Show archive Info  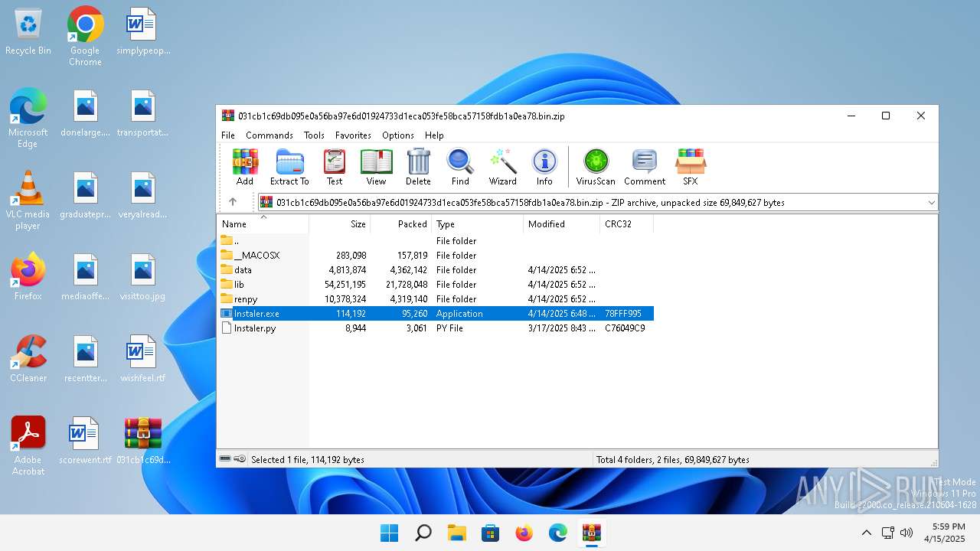[x=544, y=167]
